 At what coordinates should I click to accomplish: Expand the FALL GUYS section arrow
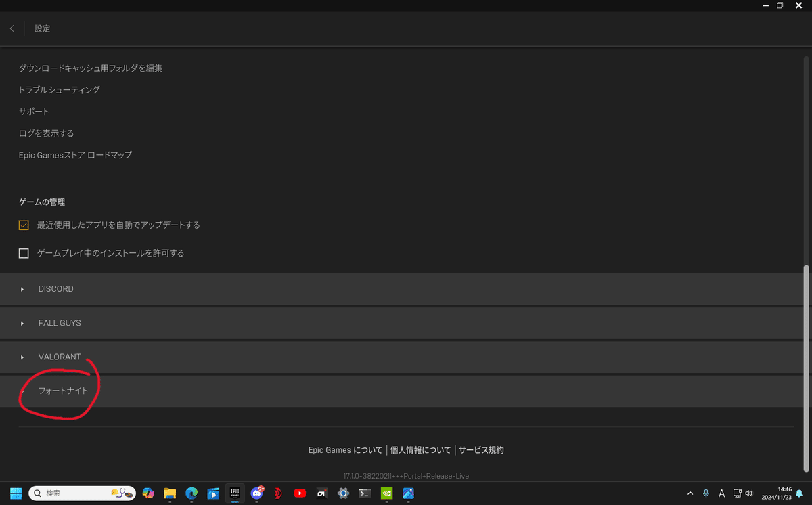[22, 323]
